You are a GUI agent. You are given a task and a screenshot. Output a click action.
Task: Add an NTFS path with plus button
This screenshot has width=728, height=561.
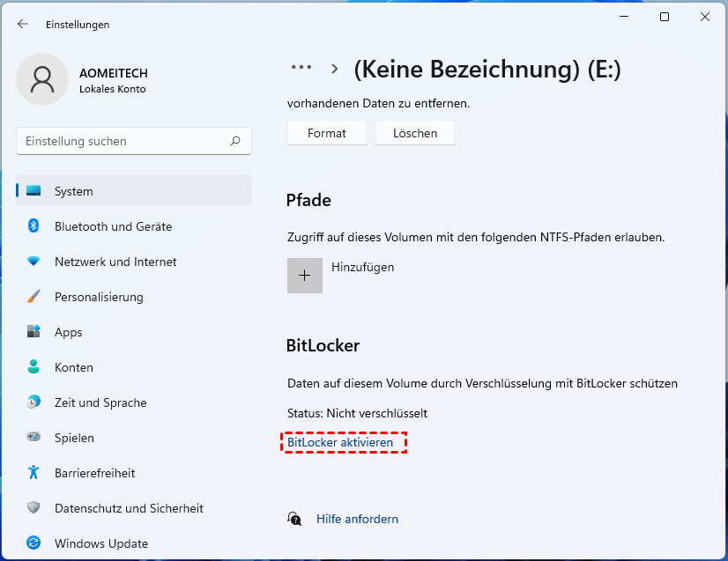coord(305,276)
